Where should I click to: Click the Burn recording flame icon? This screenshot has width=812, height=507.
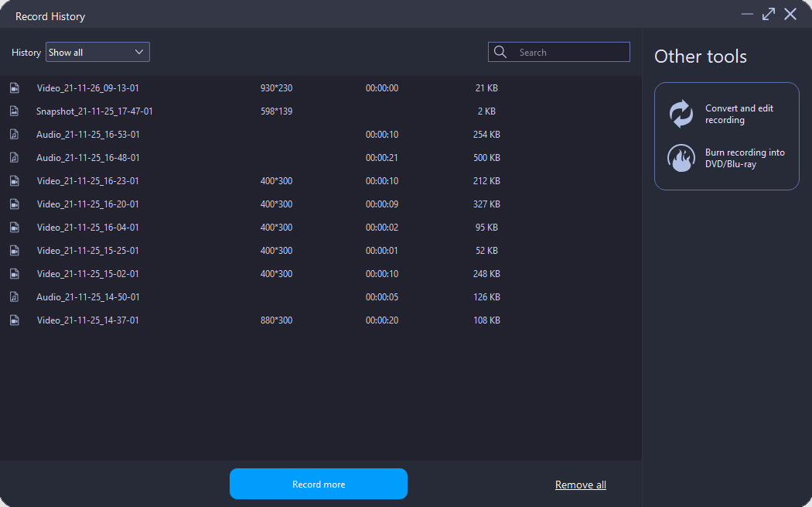[681, 158]
